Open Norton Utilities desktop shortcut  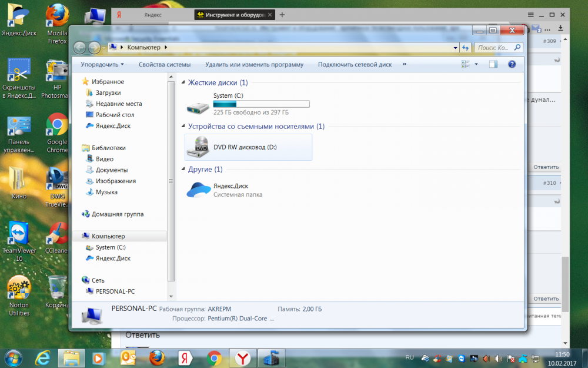coord(19,296)
